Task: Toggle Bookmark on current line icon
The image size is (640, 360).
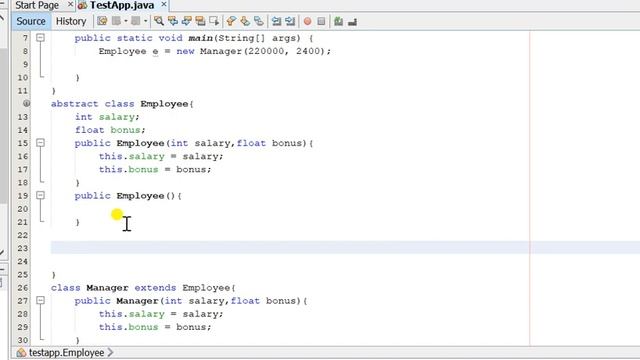Action: click(x=259, y=21)
